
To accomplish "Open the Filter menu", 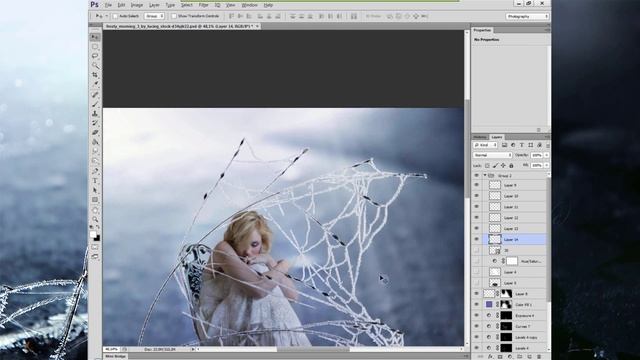I will coord(203,5).
